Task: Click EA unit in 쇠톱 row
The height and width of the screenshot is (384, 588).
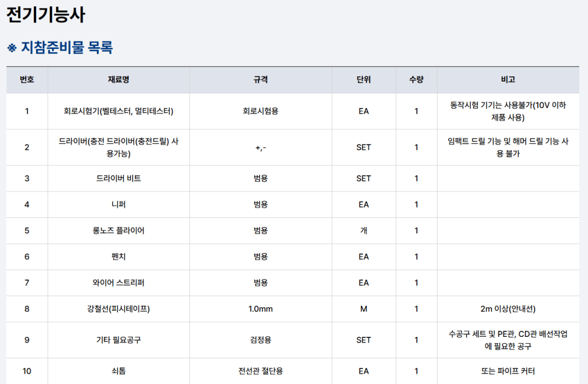Action: pyautogui.click(x=363, y=371)
